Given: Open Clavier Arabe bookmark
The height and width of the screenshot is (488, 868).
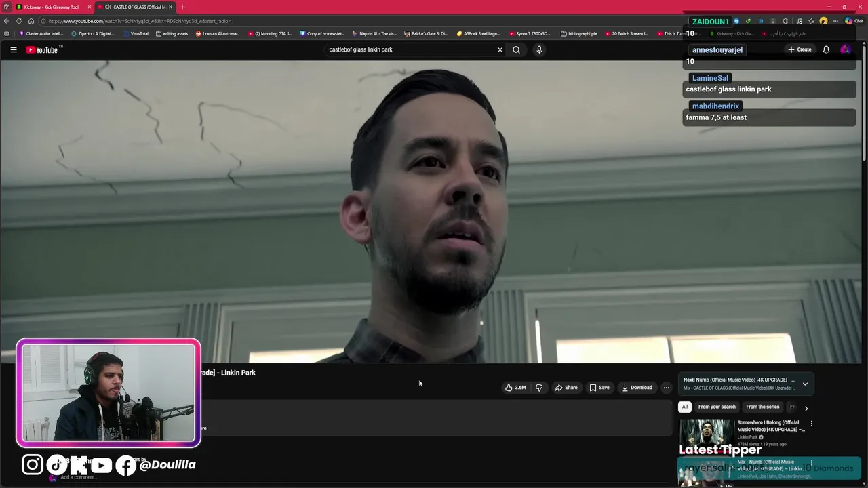Looking at the screenshot, I should (41, 33).
